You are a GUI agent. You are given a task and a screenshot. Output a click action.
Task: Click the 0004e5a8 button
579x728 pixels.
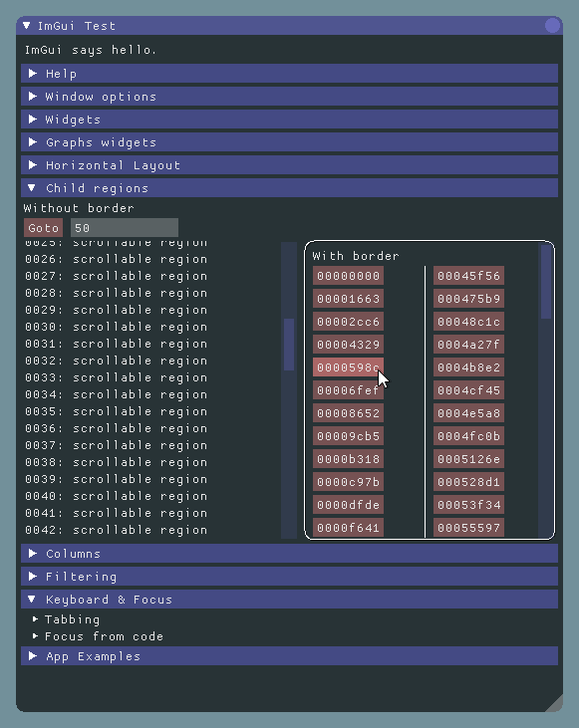pos(468,413)
